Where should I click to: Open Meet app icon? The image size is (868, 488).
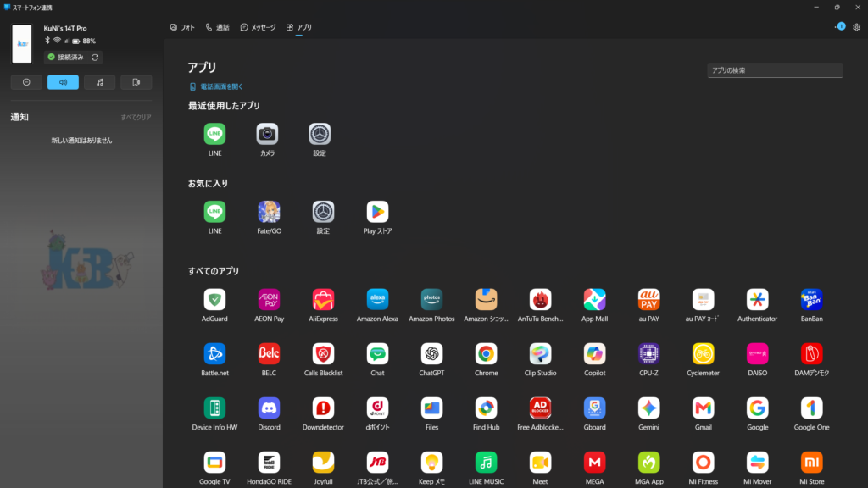pos(540,462)
